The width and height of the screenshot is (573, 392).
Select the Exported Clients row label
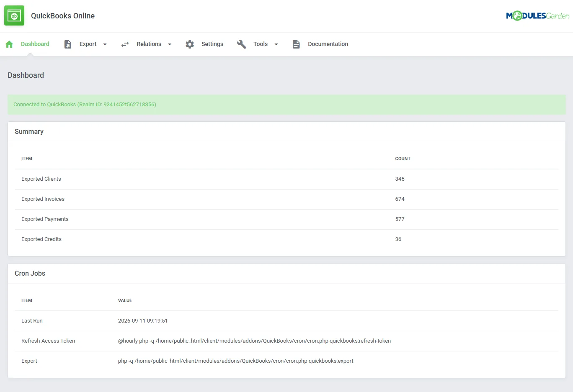pyautogui.click(x=41, y=179)
